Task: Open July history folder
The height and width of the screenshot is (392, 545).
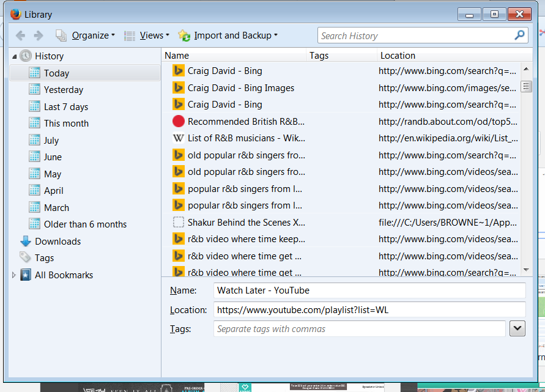Action: click(51, 141)
